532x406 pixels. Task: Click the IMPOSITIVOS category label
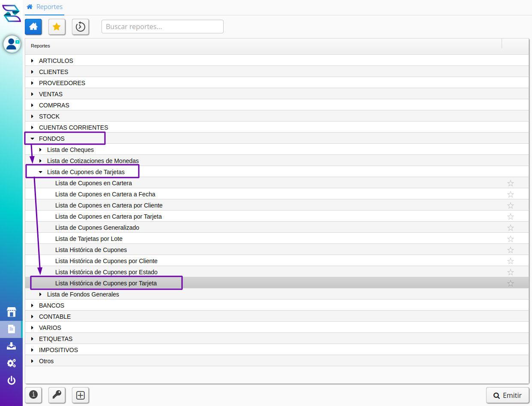point(58,350)
